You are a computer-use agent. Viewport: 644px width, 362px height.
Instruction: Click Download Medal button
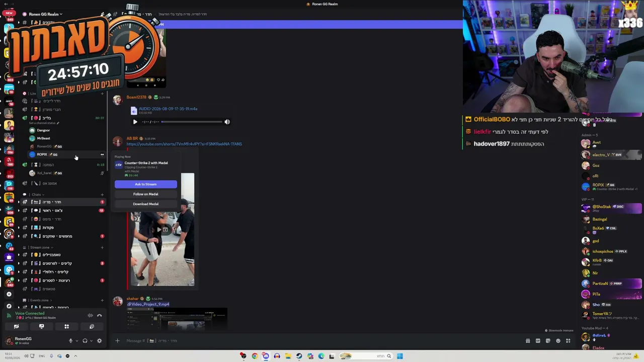(145, 204)
